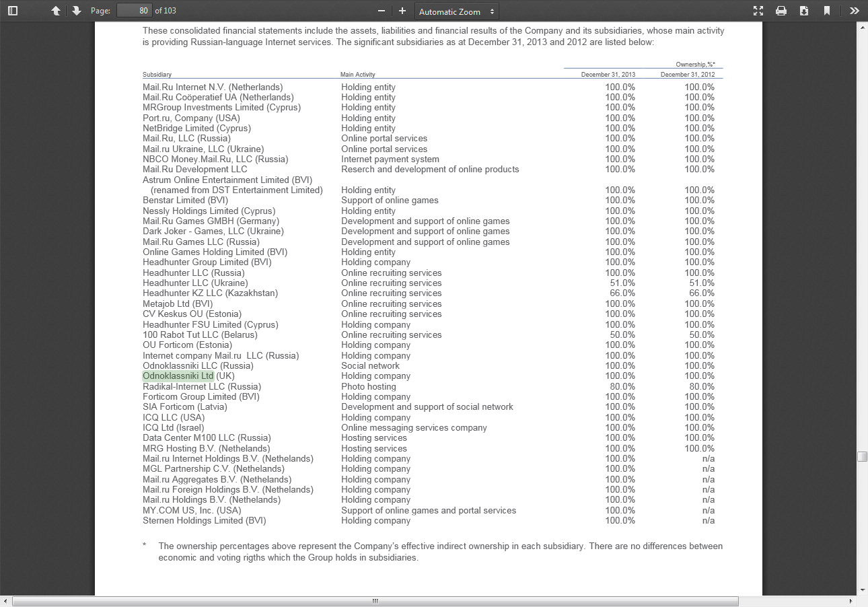This screenshot has width=868, height=607.
Task: Click "Online messaging services company"
Action: pos(414,428)
